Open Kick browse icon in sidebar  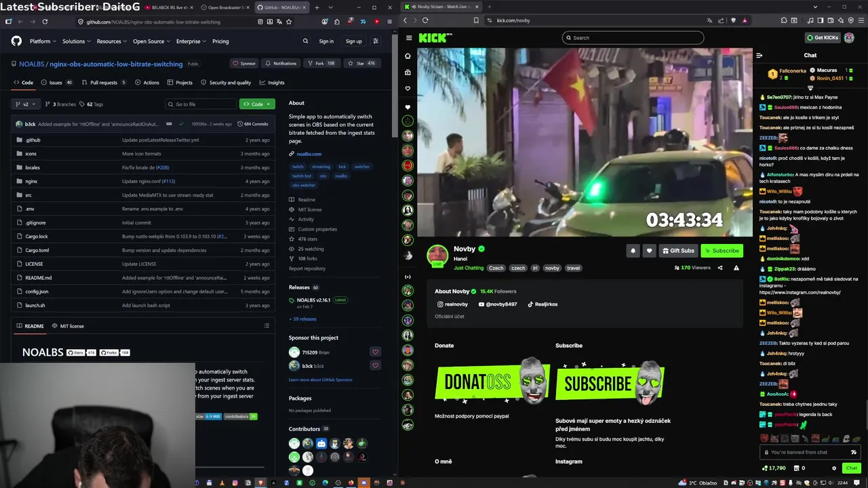pyautogui.click(x=408, y=73)
